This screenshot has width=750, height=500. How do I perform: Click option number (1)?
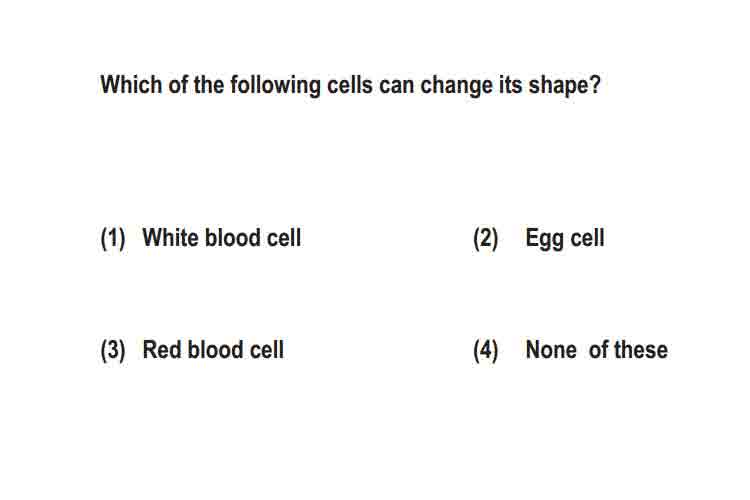tap(113, 238)
